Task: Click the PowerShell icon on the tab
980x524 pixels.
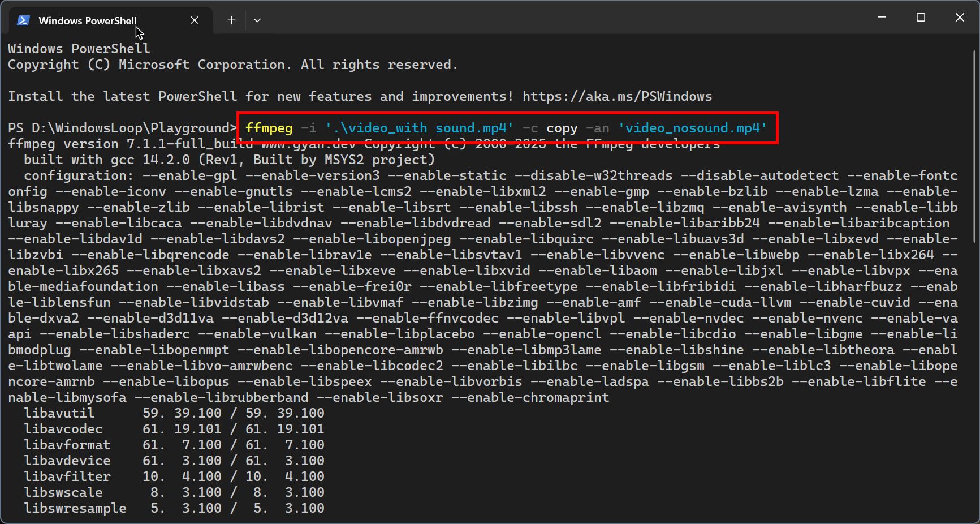Action: 23,20
